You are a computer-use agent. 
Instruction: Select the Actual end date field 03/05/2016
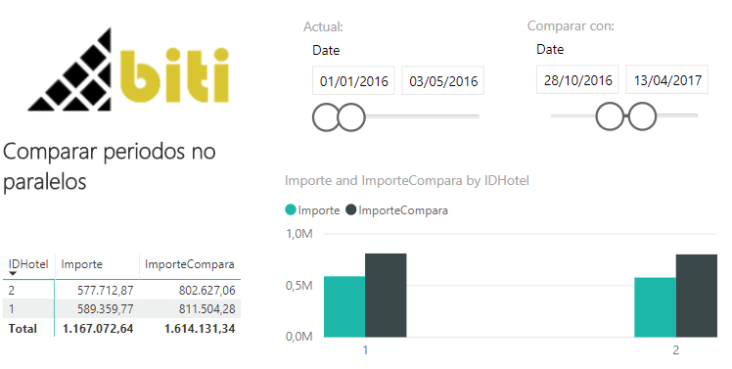click(443, 81)
